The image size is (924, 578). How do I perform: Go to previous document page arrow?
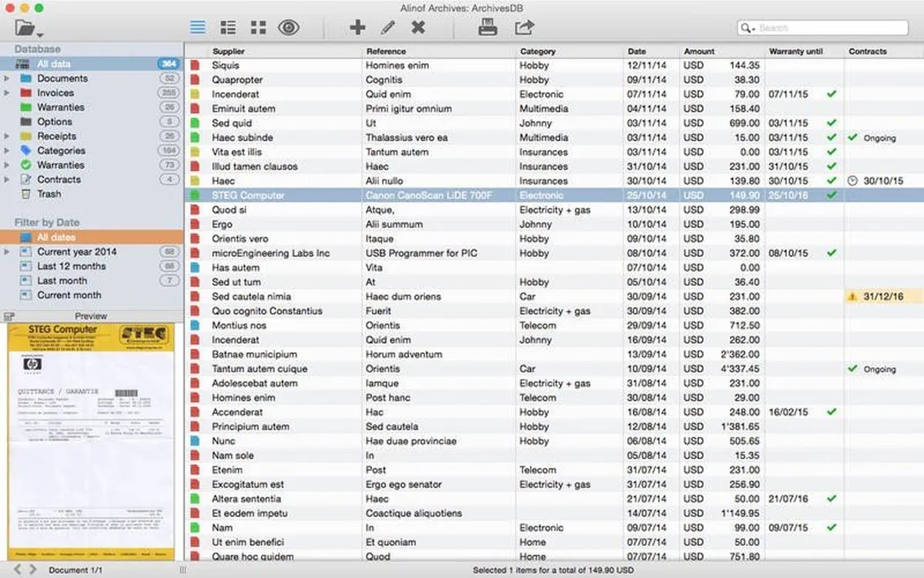click(x=16, y=570)
